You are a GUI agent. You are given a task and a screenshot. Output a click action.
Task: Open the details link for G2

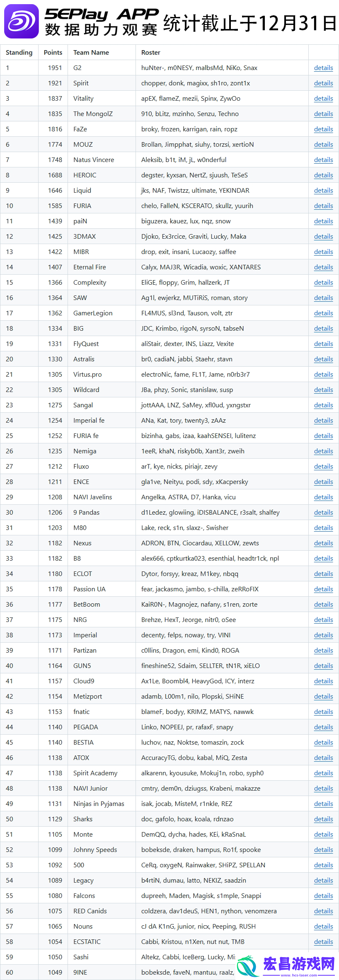coord(323,68)
